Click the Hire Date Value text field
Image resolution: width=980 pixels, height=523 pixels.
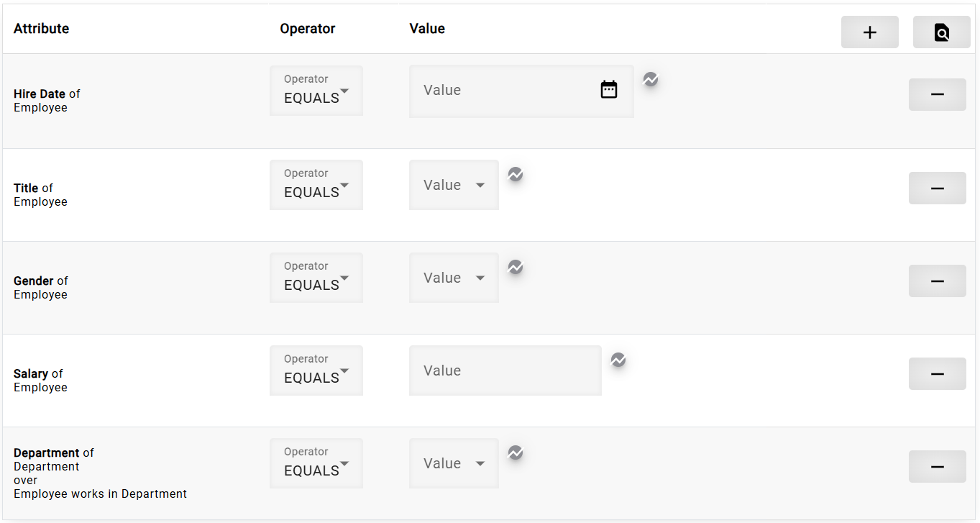pyautogui.click(x=503, y=90)
